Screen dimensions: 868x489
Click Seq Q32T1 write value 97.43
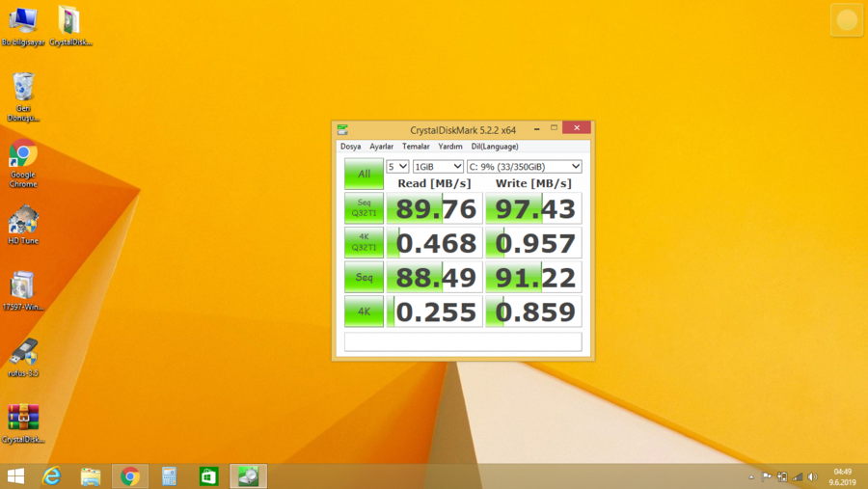pyautogui.click(x=533, y=208)
